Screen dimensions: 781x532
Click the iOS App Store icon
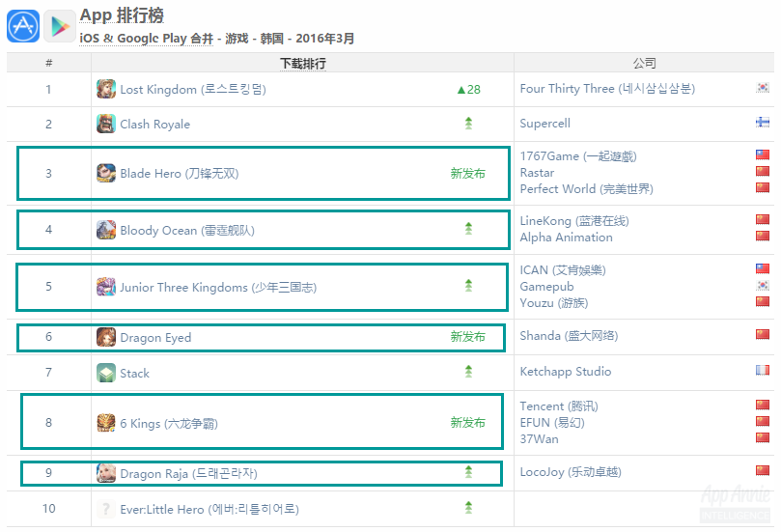pos(23,26)
